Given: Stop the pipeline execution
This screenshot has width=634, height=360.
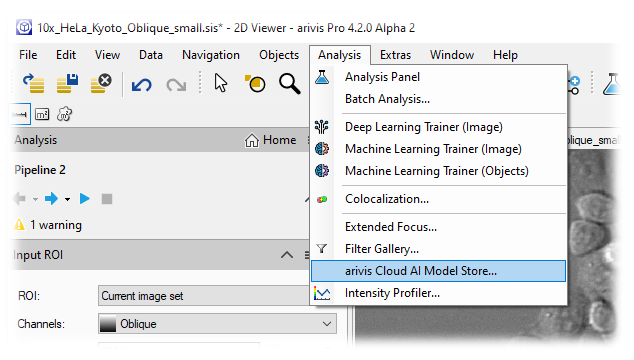Looking at the screenshot, I should click(107, 199).
